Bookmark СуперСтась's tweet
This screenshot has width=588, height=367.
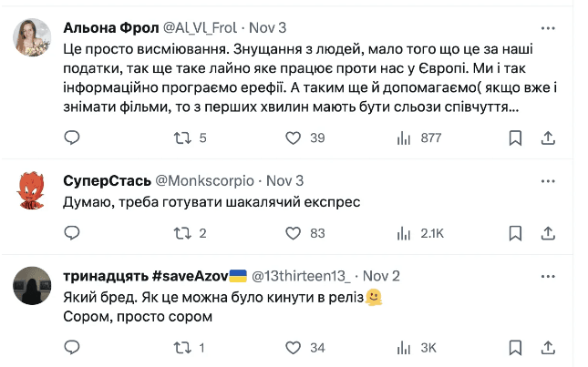(x=515, y=233)
